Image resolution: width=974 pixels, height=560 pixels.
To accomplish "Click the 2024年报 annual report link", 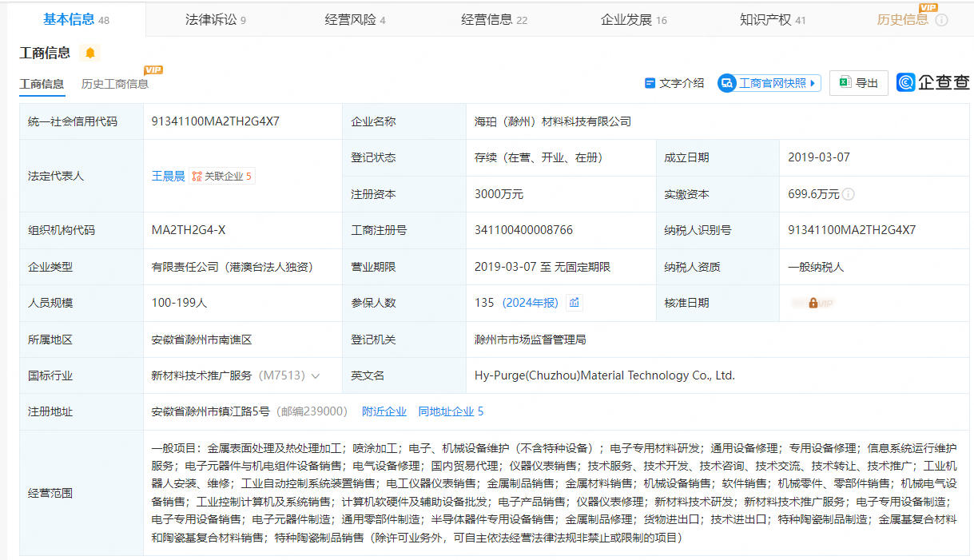I will pos(530,303).
